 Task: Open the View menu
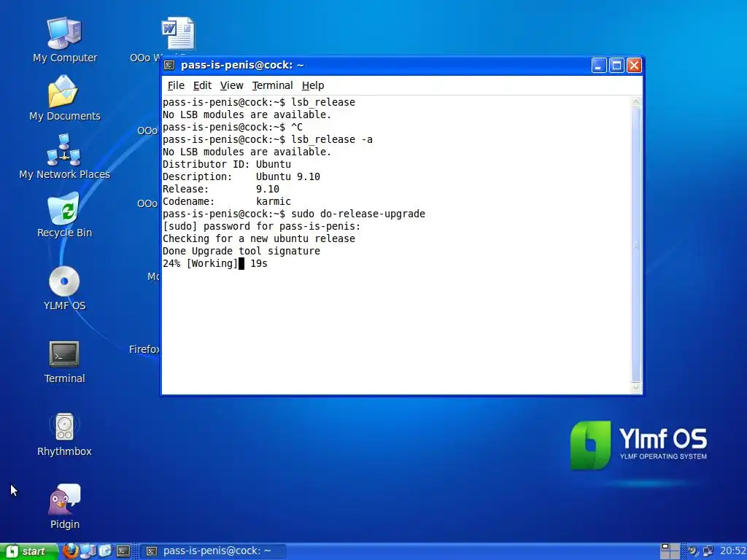pyautogui.click(x=231, y=85)
